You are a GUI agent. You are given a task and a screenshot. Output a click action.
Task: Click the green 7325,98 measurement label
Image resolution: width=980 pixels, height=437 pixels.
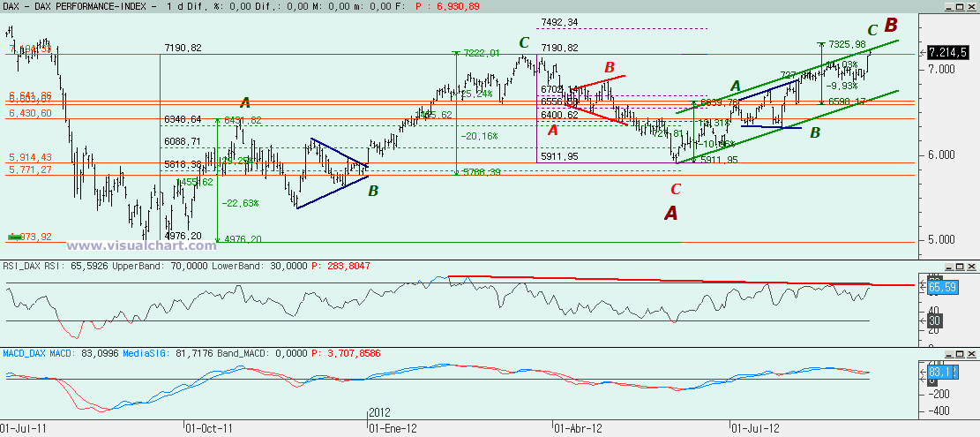coord(847,44)
